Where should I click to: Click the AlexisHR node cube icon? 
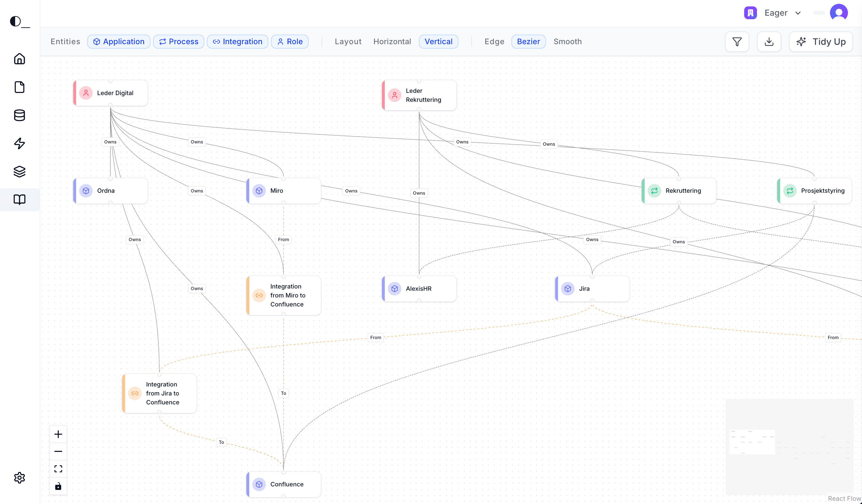395,289
